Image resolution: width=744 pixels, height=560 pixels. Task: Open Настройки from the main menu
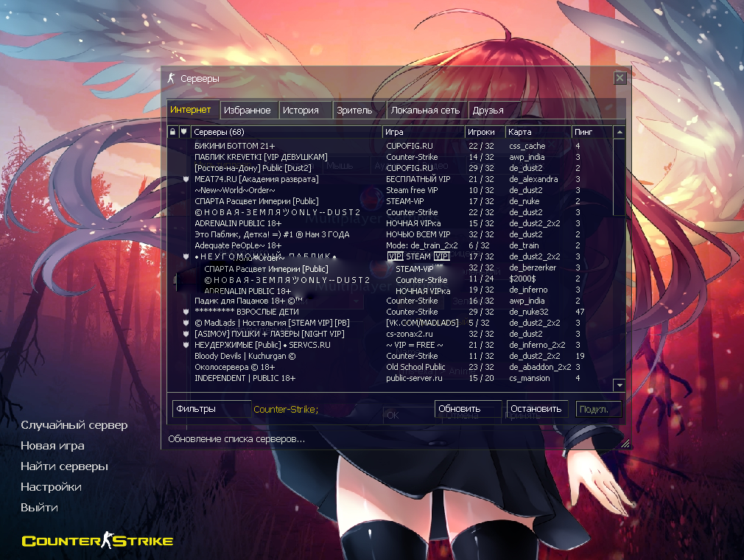(x=51, y=487)
